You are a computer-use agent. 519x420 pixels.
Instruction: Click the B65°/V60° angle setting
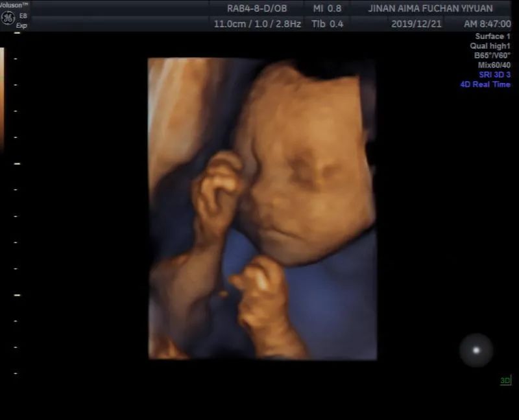tap(492, 56)
